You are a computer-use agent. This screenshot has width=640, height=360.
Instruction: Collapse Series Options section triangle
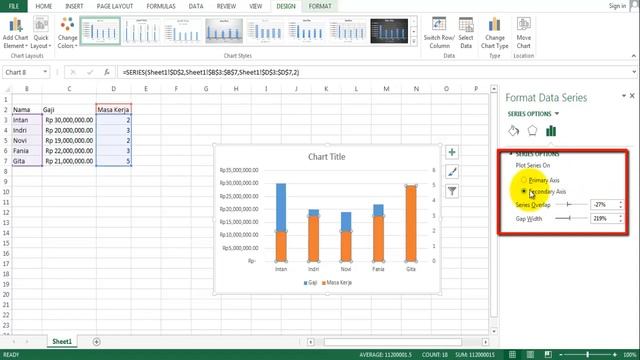511,154
